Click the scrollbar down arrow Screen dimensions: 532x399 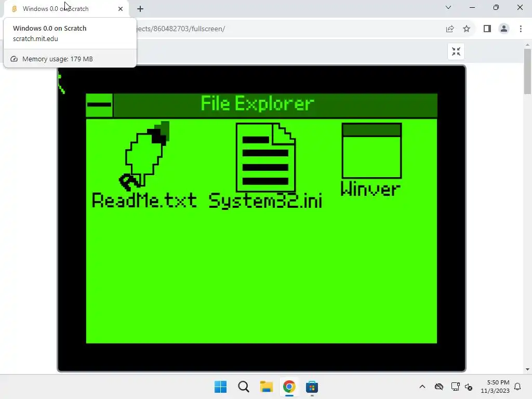point(527,369)
